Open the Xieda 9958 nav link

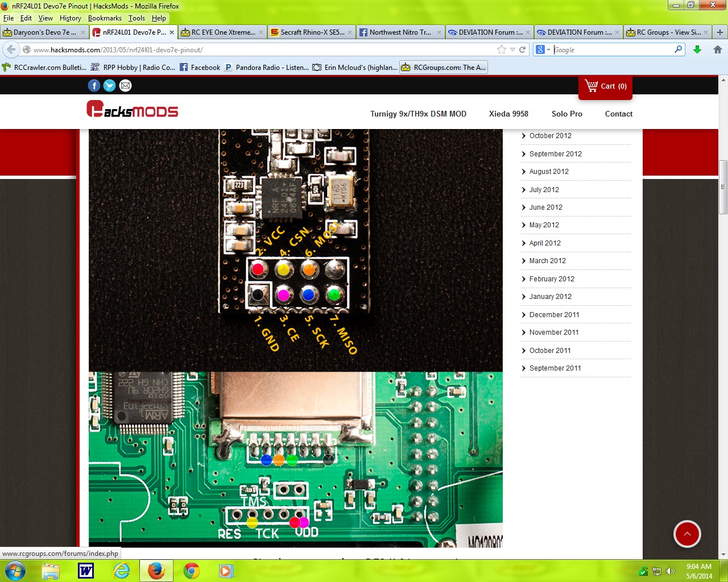tap(508, 114)
